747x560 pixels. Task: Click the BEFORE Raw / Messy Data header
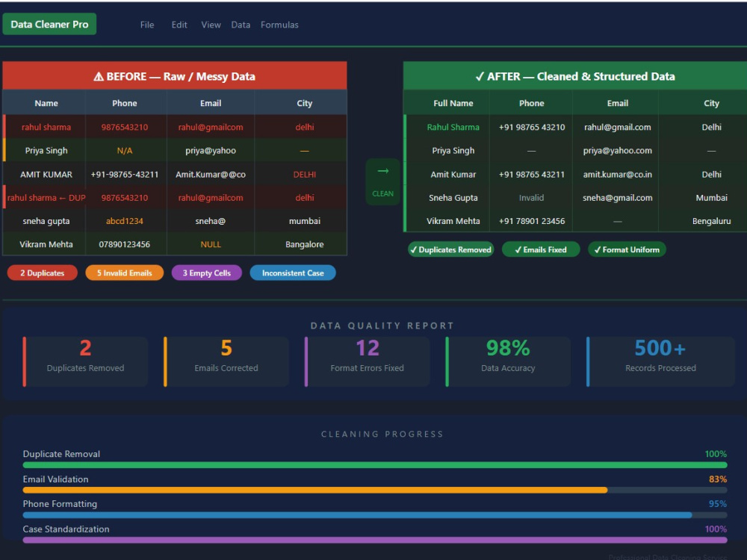(x=175, y=76)
